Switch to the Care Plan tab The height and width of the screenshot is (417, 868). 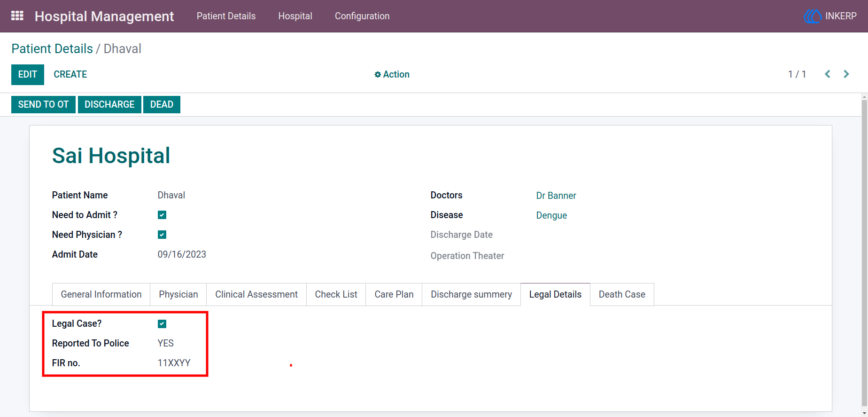(x=394, y=294)
